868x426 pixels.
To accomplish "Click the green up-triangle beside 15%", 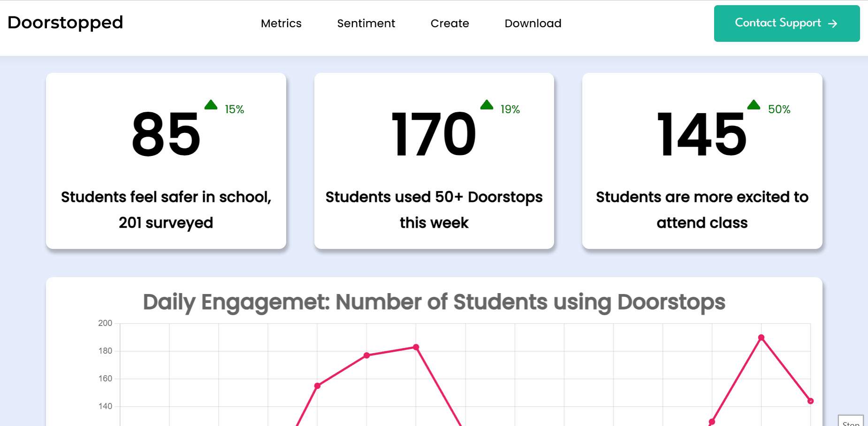I will pos(211,105).
